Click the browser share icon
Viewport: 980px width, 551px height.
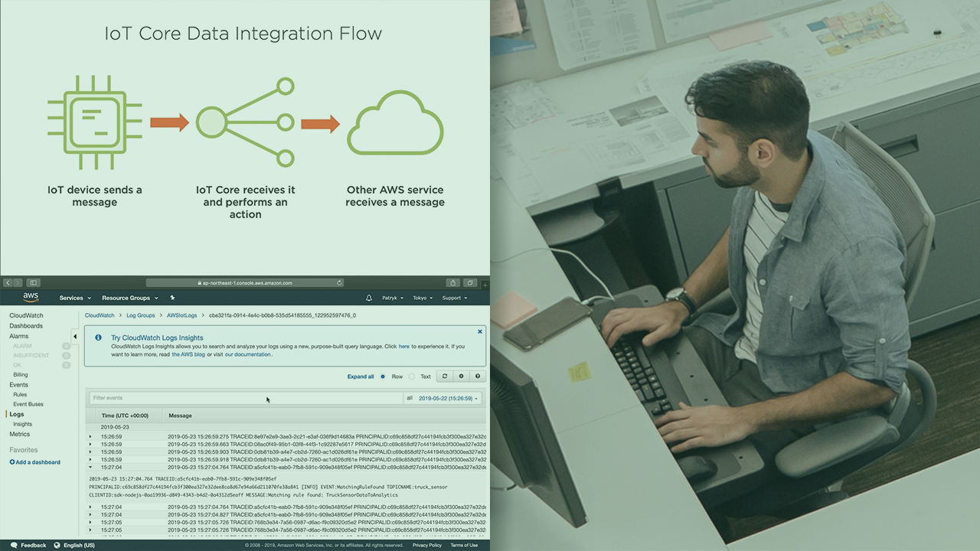pyautogui.click(x=453, y=282)
